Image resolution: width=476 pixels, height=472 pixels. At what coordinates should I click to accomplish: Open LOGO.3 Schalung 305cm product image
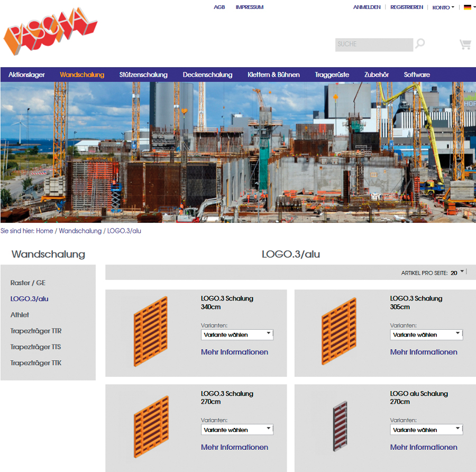(339, 332)
